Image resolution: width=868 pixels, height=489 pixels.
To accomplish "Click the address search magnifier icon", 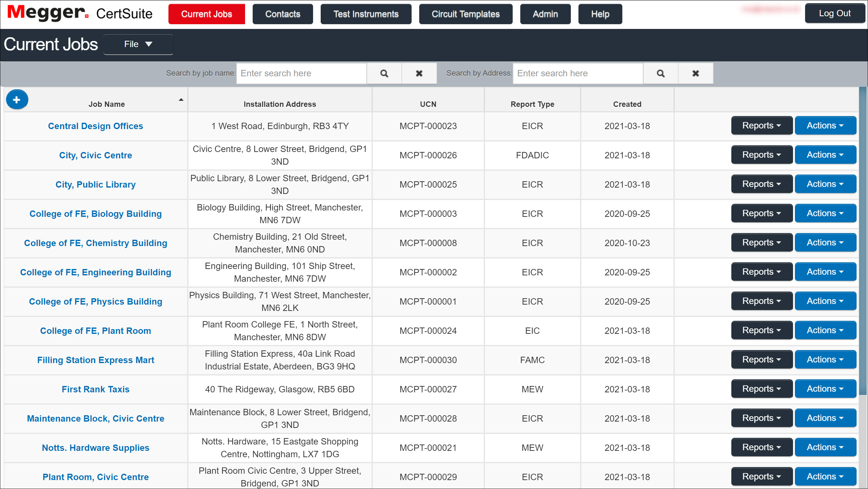I will (x=660, y=73).
